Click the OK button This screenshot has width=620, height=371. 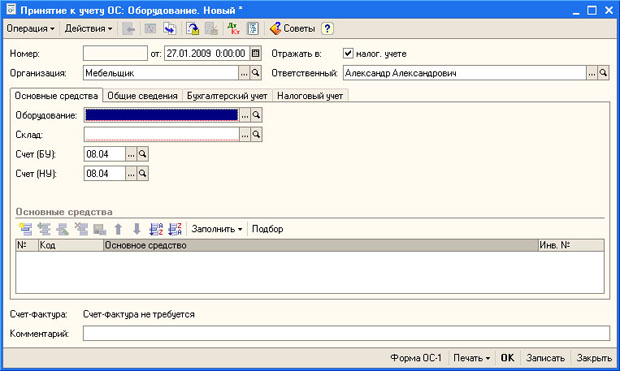pos(508,358)
